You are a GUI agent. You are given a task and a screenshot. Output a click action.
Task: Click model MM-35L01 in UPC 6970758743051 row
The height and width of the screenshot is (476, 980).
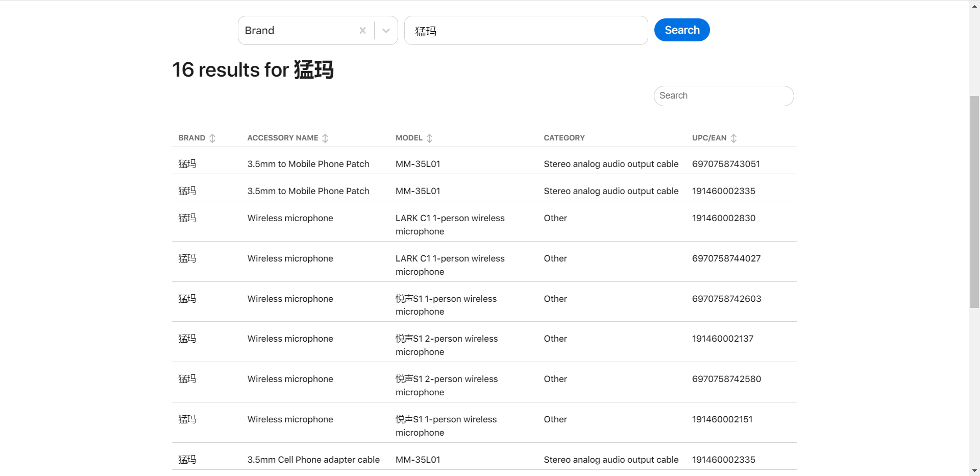click(x=418, y=164)
